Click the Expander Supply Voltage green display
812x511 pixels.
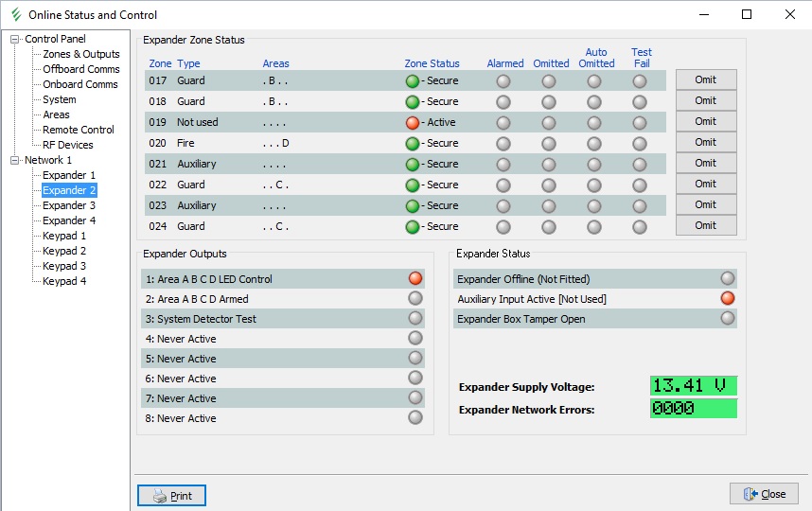coord(693,386)
